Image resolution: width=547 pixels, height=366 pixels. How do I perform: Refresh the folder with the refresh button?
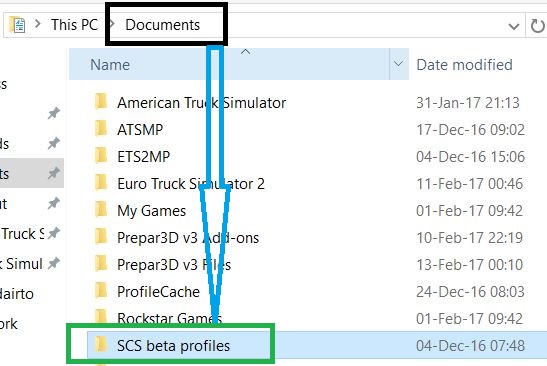click(537, 26)
